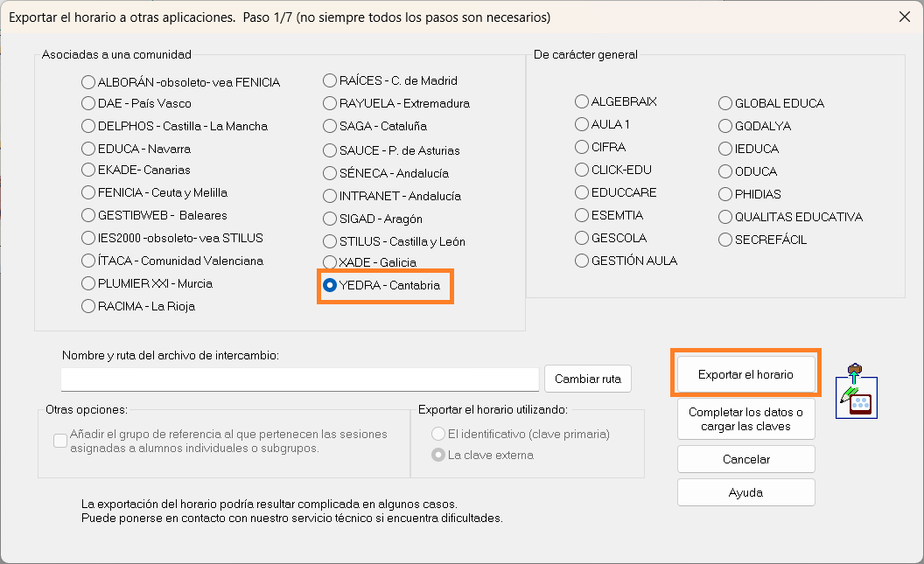924x564 pixels.
Task: Select the QUALITAS EDUCATIVA option
Action: [x=725, y=217]
